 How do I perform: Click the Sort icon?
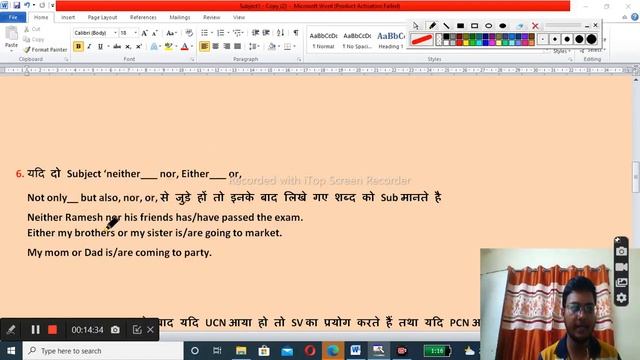click(x=280, y=33)
